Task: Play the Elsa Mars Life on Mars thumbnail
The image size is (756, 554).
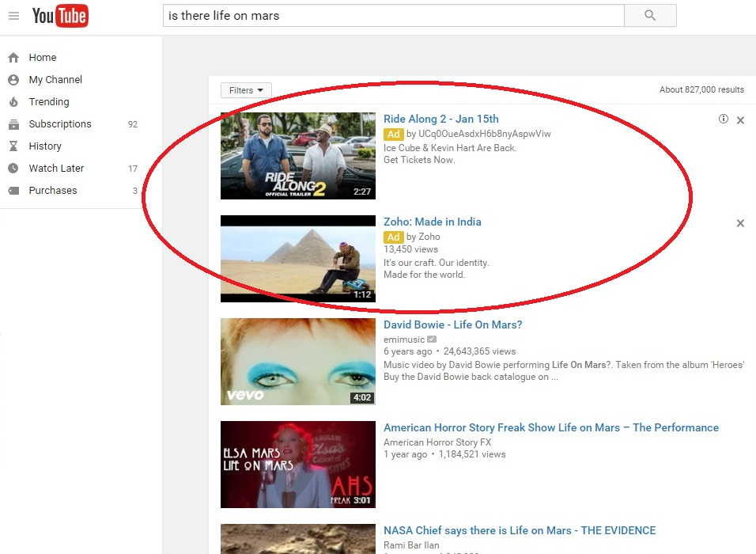Action: click(298, 465)
